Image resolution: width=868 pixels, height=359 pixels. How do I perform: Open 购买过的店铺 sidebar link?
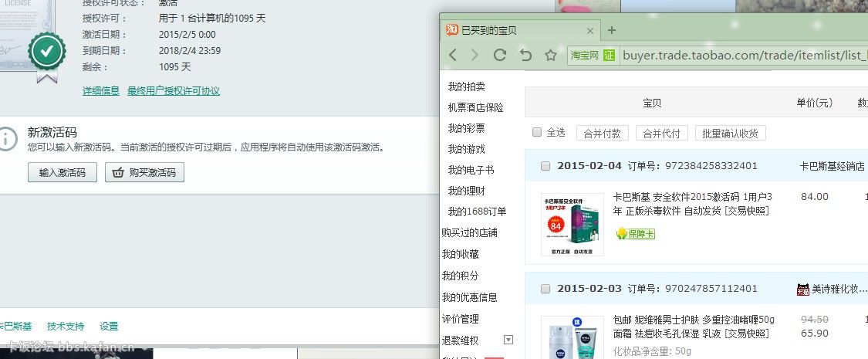pyautogui.click(x=469, y=232)
